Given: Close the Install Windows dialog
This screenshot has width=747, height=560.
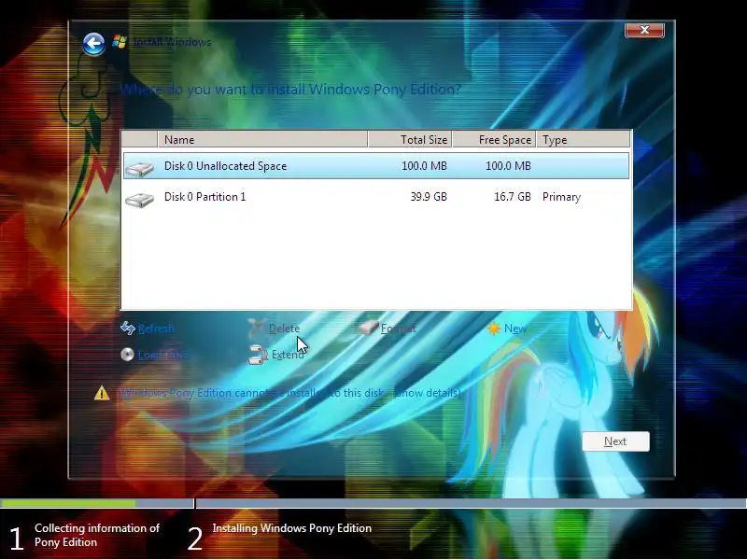Looking at the screenshot, I should tap(644, 30).
